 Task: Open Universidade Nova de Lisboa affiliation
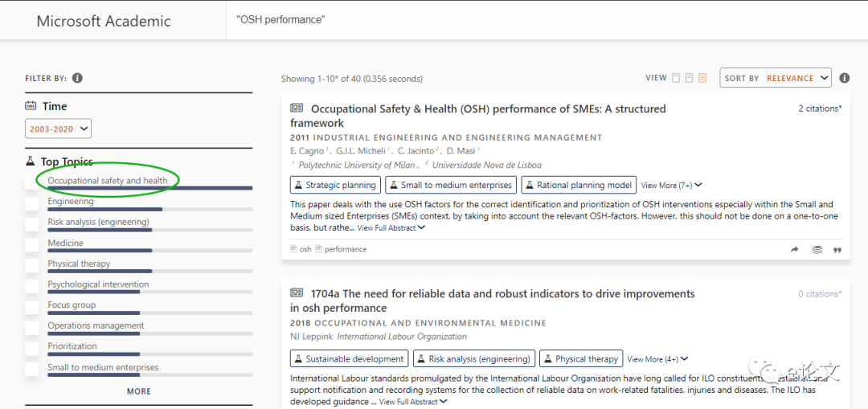pos(486,165)
